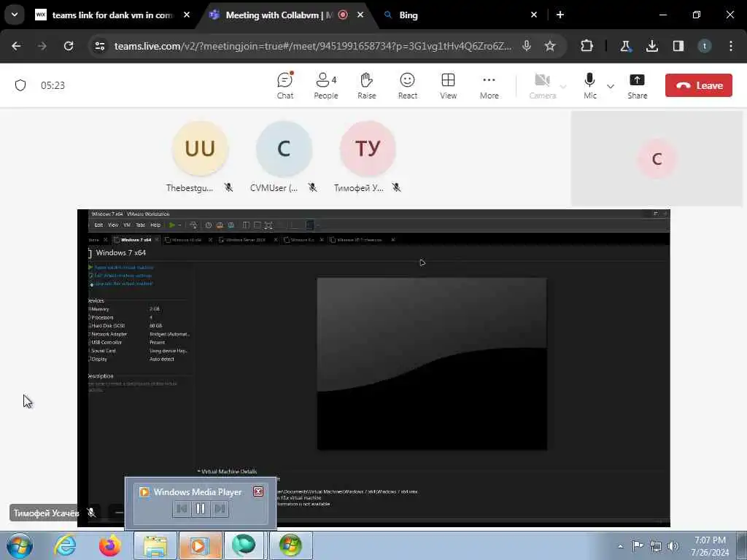Click the shield icon beside the timer
The image size is (747, 560).
20,85
